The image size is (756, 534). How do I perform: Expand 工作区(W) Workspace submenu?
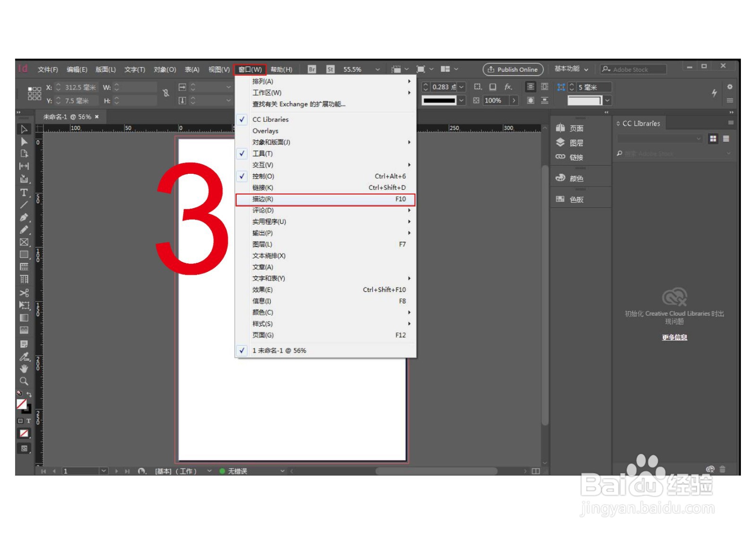coord(326,93)
